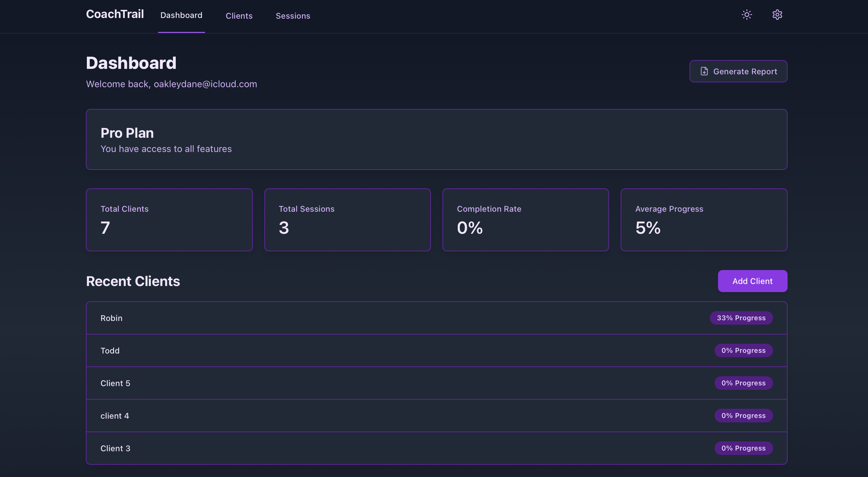Open settings via the gear icon
This screenshot has height=477, width=868.
click(777, 15)
